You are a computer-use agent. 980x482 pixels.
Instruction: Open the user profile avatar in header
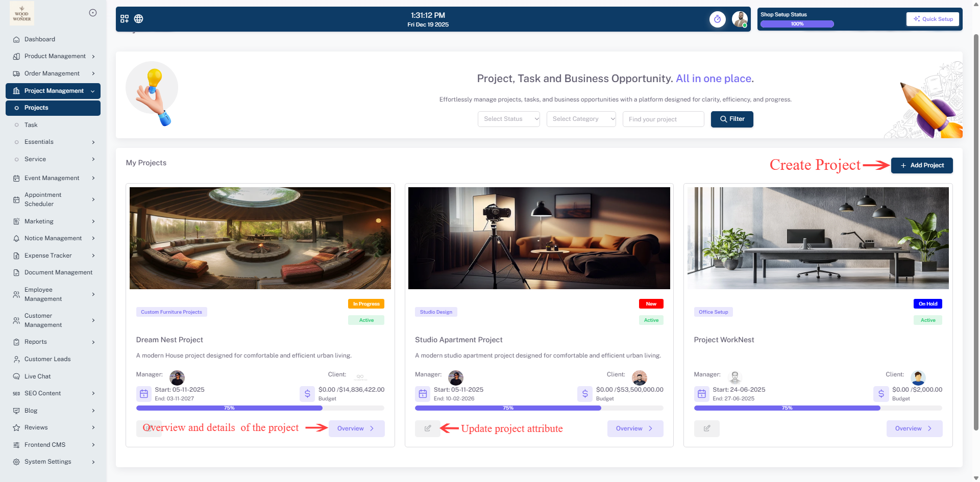tap(739, 19)
